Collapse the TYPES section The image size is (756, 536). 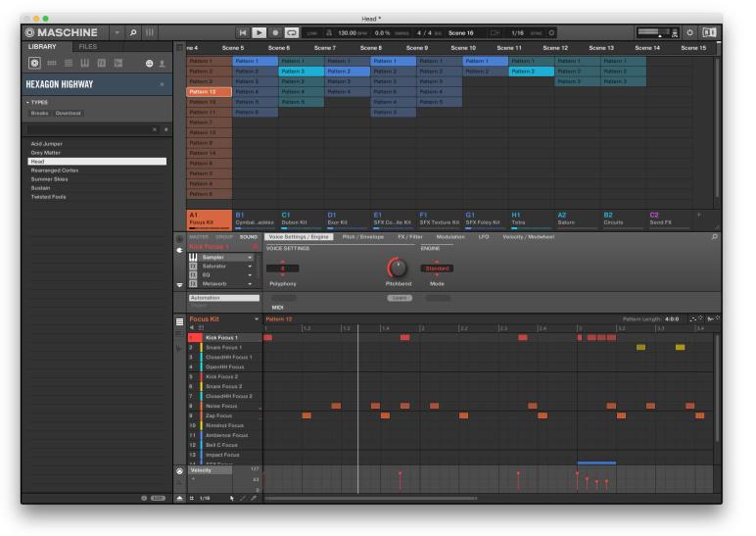point(27,102)
